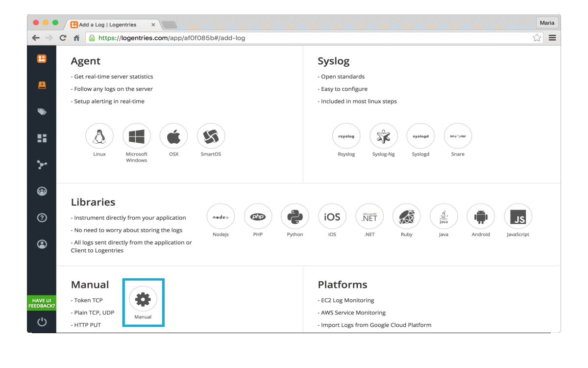Pick the Java library icon
The height and width of the screenshot is (368, 588).
[444, 217]
